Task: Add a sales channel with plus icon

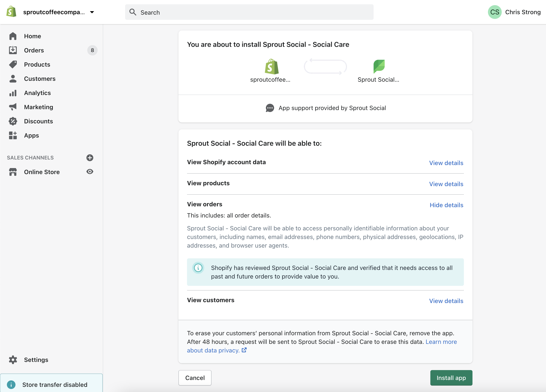Action: (x=90, y=158)
